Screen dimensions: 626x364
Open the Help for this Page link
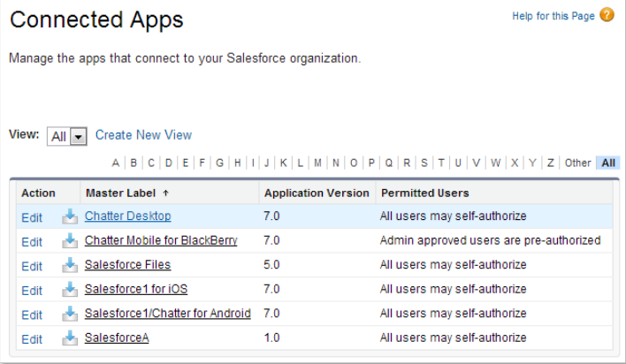coord(553,16)
